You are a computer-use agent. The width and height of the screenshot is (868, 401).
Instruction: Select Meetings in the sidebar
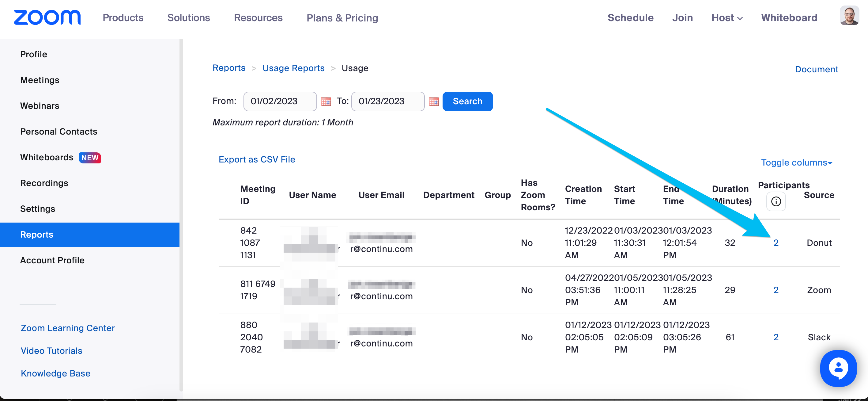pyautogui.click(x=40, y=80)
